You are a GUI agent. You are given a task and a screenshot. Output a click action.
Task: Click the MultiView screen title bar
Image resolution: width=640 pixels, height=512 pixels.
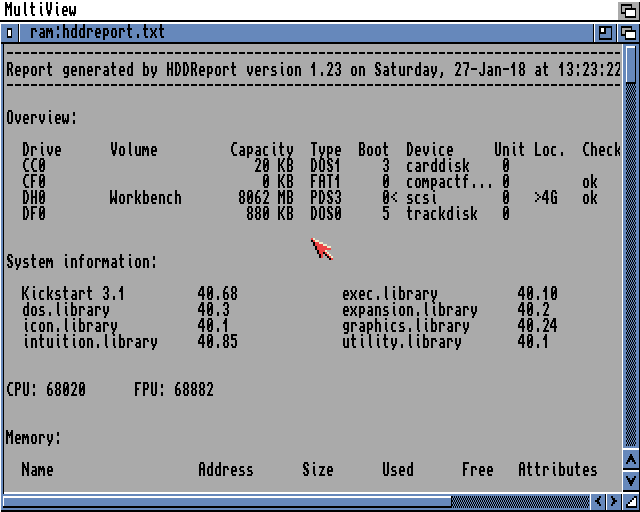pos(300,10)
